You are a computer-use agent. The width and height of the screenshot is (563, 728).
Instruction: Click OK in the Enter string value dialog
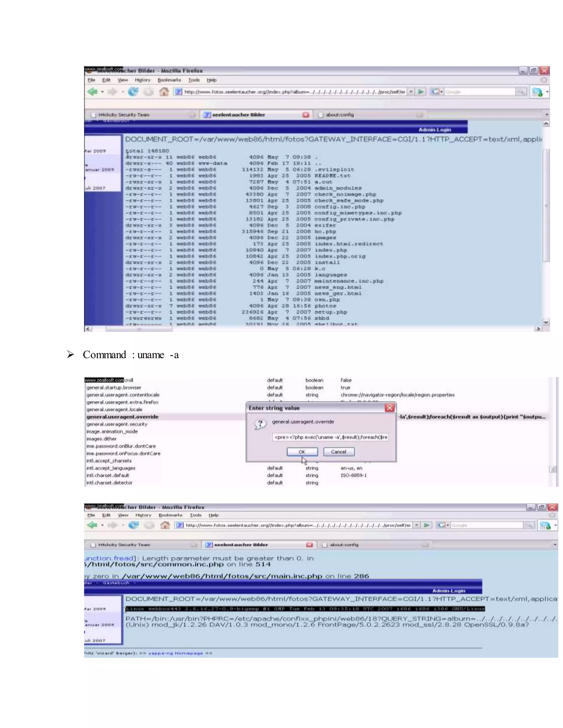[x=302, y=452]
